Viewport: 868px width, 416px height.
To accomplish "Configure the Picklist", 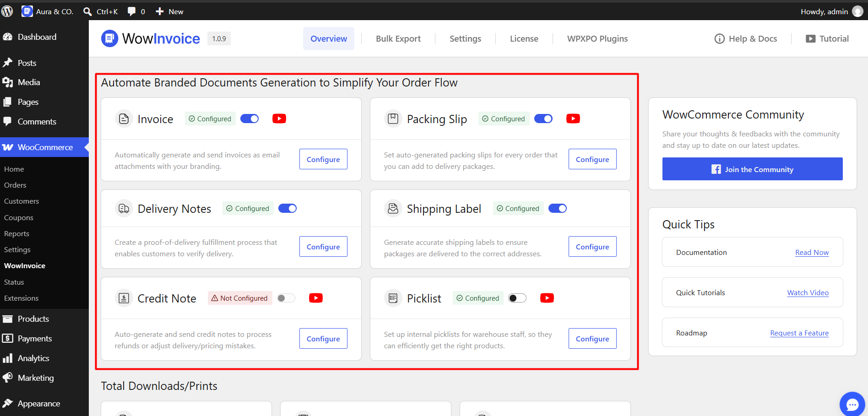I will [592, 339].
